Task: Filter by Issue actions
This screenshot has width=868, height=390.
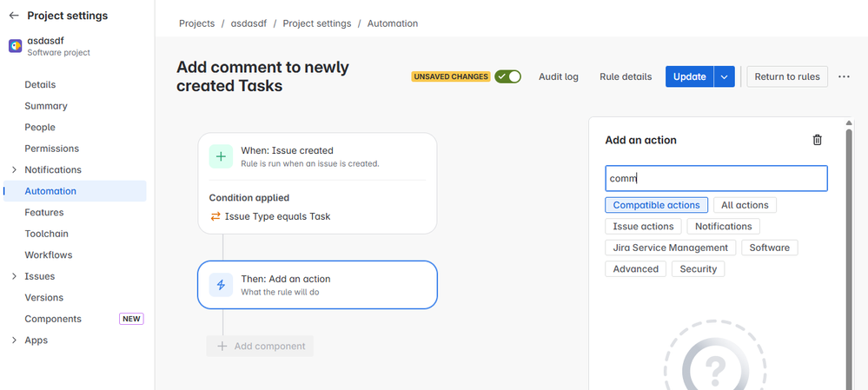Action: [643, 226]
